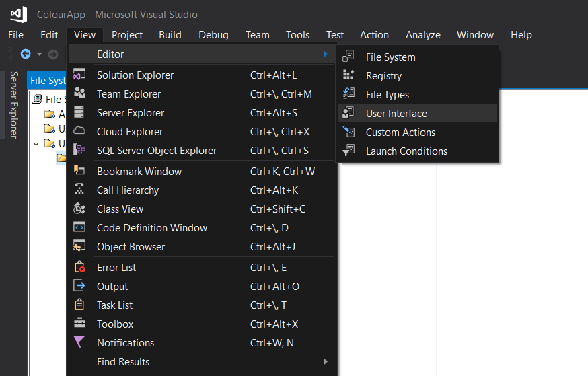Open the Test menu

click(x=335, y=35)
